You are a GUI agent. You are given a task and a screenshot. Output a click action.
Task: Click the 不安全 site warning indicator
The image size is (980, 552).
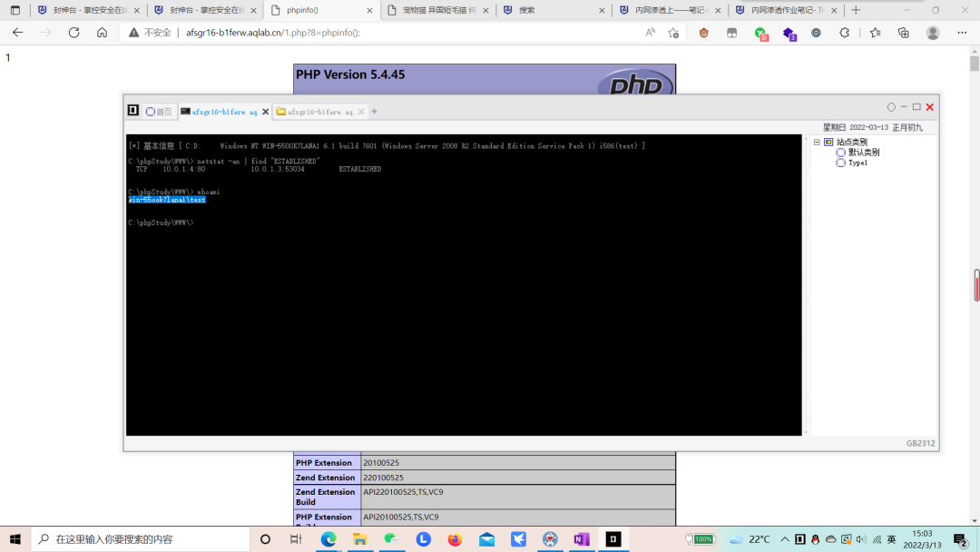[150, 33]
